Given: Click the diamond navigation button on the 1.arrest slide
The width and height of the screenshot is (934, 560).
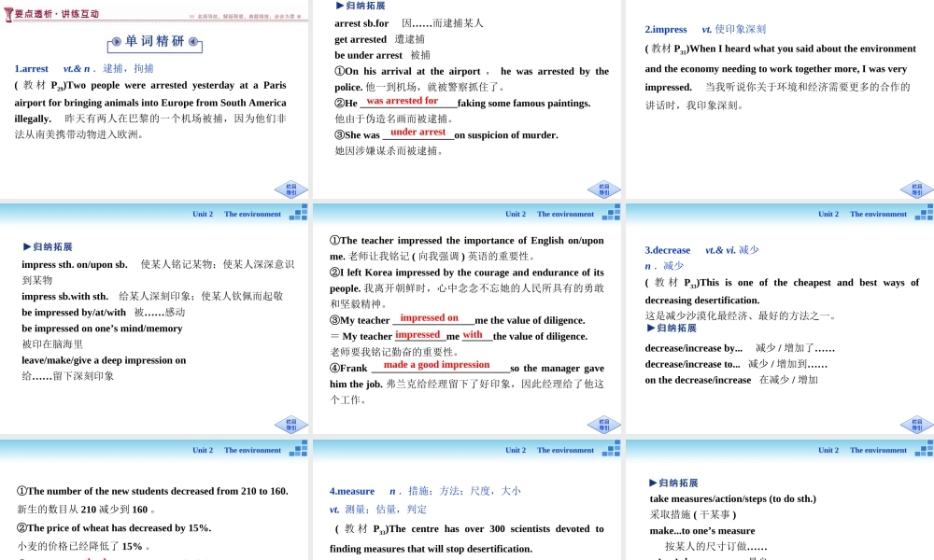Looking at the screenshot, I should (x=290, y=189).
